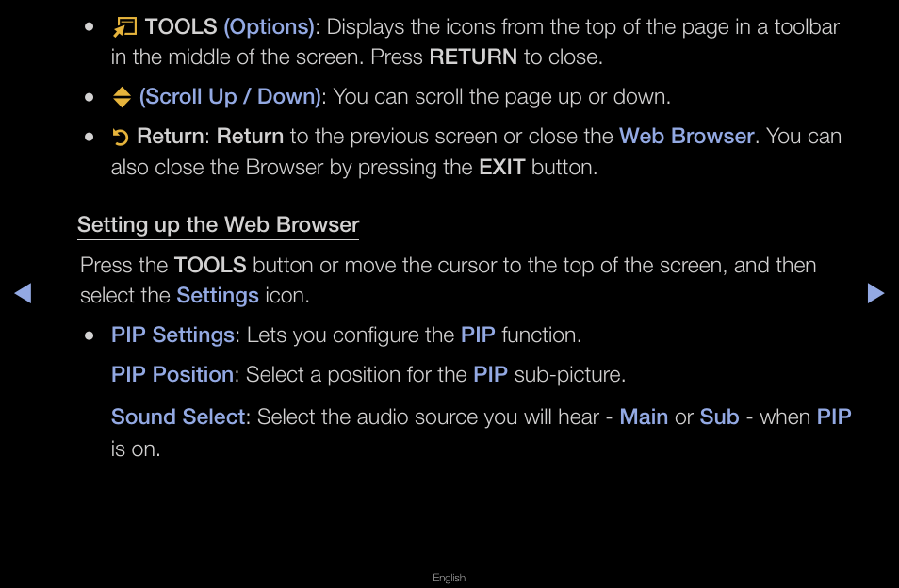Viewport: 899px width, 588px height.
Task: Click the bold EXIT word
Action: point(501,168)
